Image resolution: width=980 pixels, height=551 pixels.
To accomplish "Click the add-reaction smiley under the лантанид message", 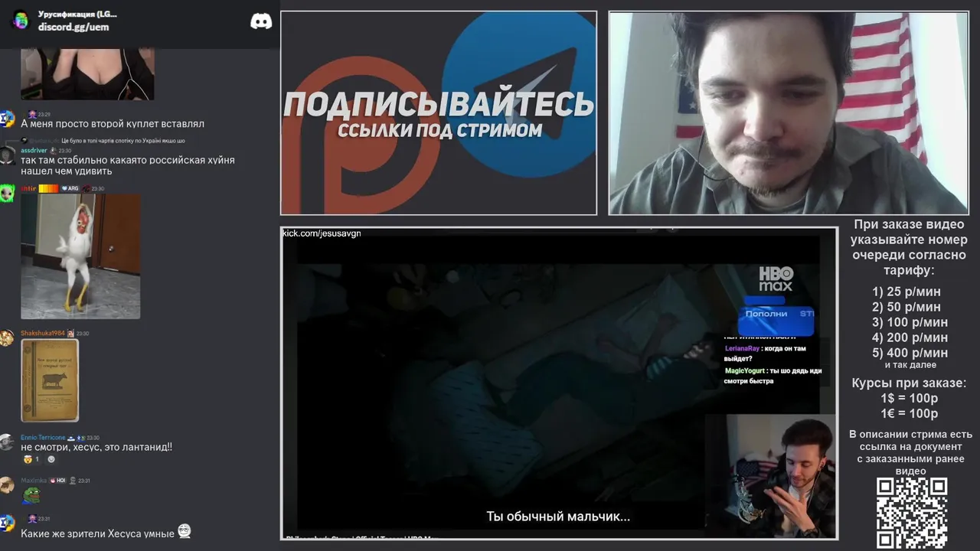I will 51,459.
